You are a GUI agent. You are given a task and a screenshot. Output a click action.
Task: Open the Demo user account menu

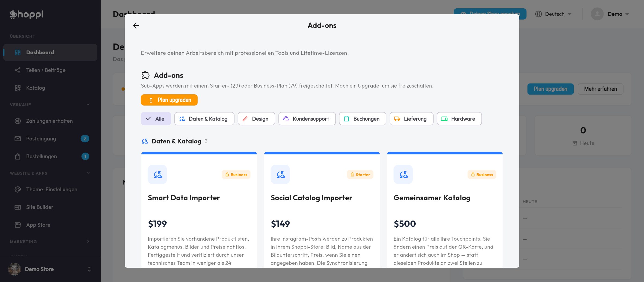tap(610, 14)
